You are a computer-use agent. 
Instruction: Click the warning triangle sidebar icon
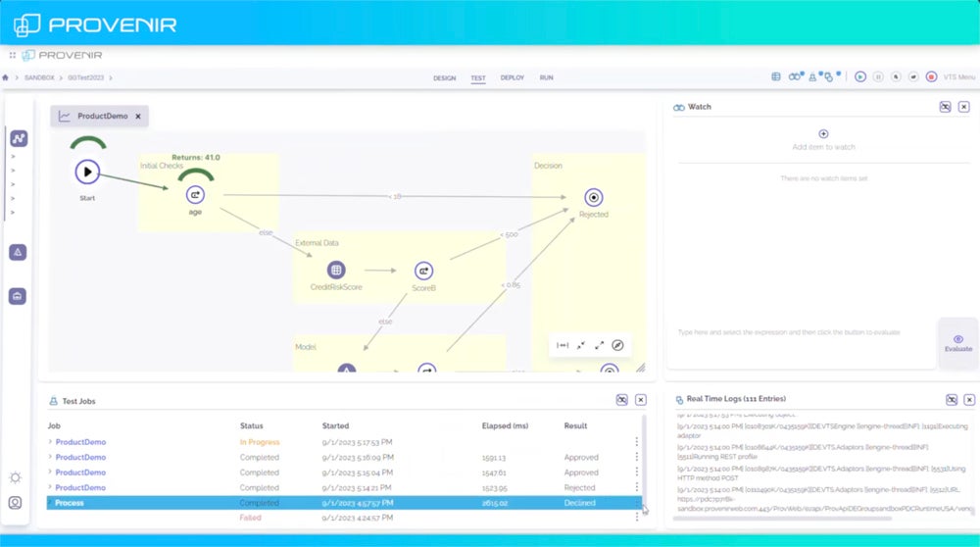pos(18,252)
